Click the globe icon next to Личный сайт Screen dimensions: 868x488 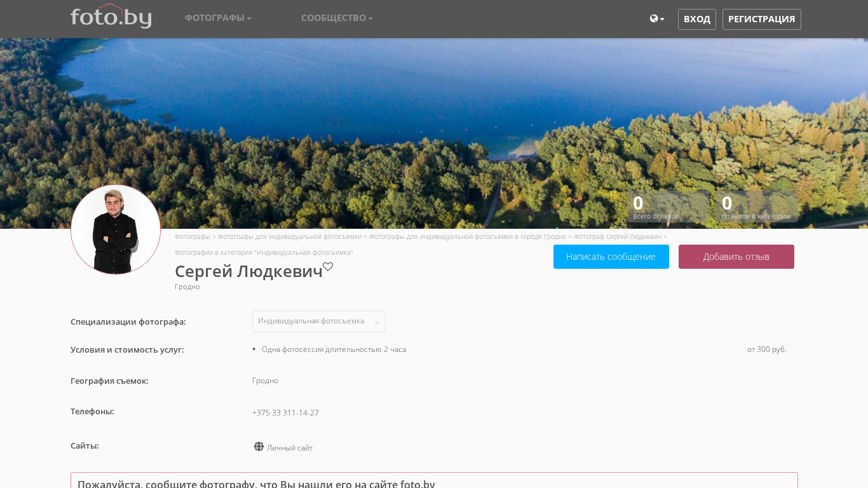tap(259, 447)
